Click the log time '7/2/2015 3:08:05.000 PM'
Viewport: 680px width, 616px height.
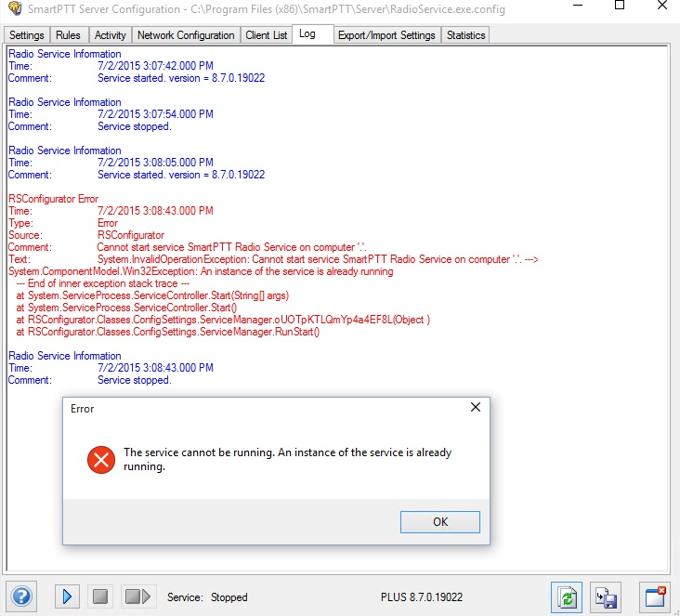(155, 163)
